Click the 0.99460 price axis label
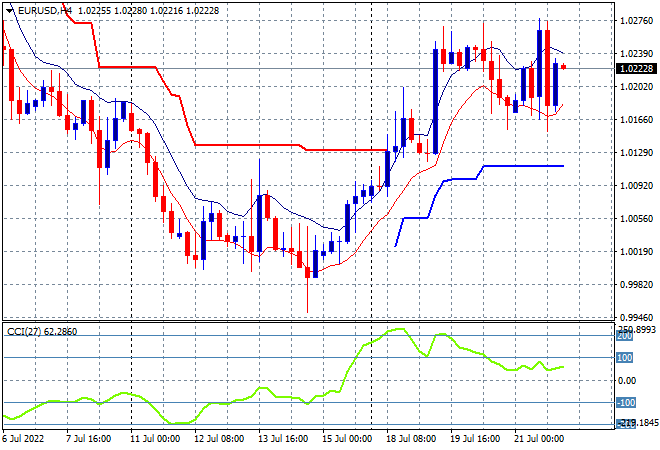Screen dimensions: 660x450 [636, 316]
